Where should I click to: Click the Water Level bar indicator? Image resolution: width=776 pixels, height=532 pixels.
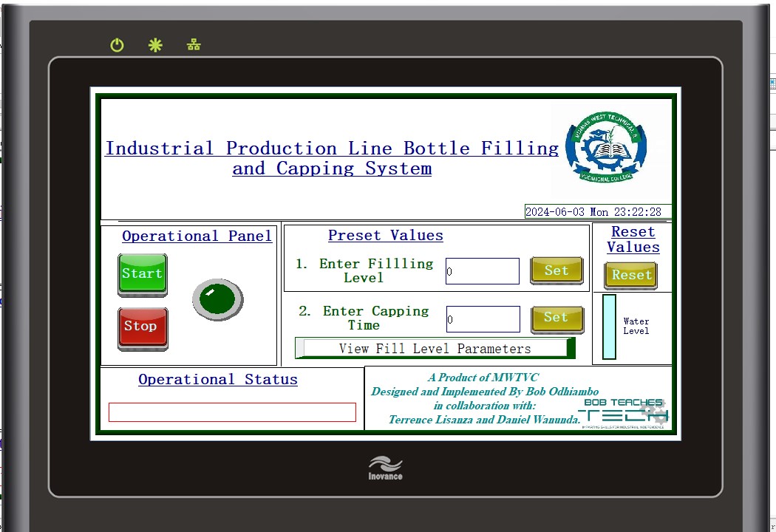pyautogui.click(x=608, y=325)
